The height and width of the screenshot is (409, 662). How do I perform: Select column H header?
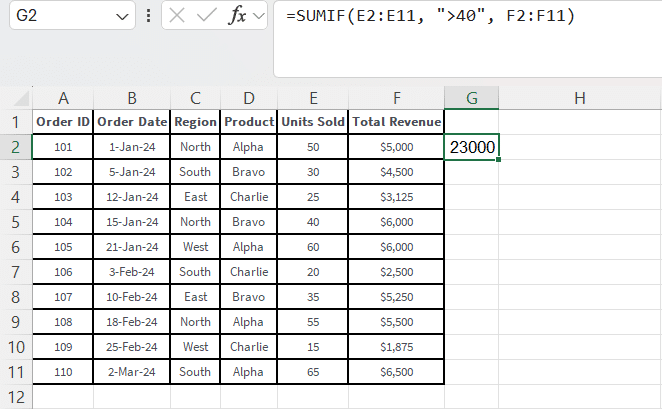coord(580,98)
